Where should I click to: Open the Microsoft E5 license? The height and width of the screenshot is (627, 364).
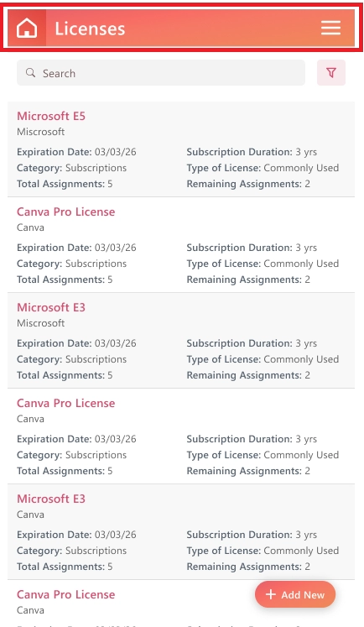point(51,116)
